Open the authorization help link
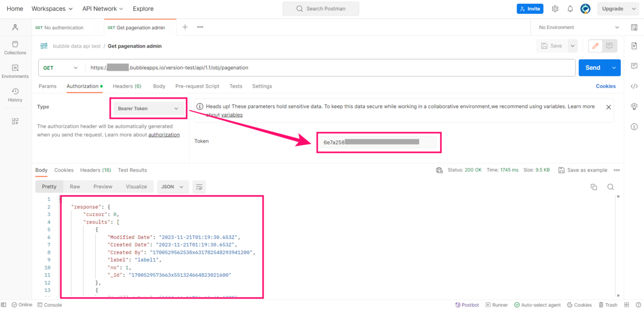Screen dimensions: 644x310 coord(164,135)
